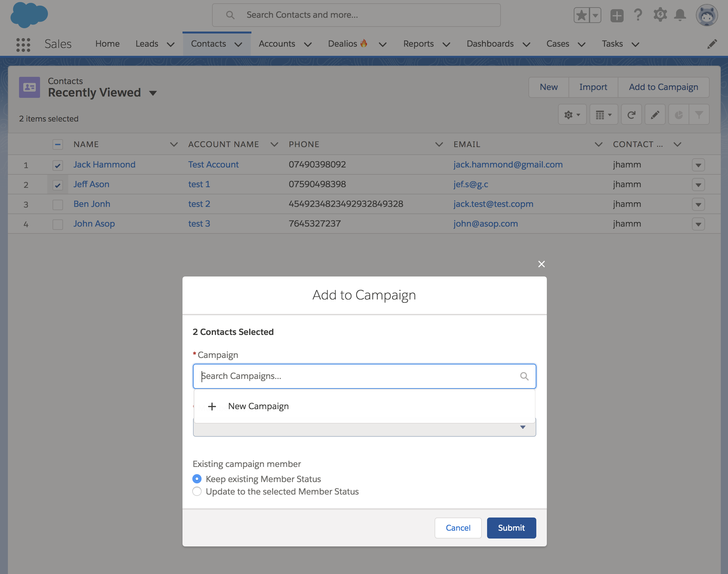Refresh the contacts list view
The height and width of the screenshot is (574, 728).
pos(631,115)
